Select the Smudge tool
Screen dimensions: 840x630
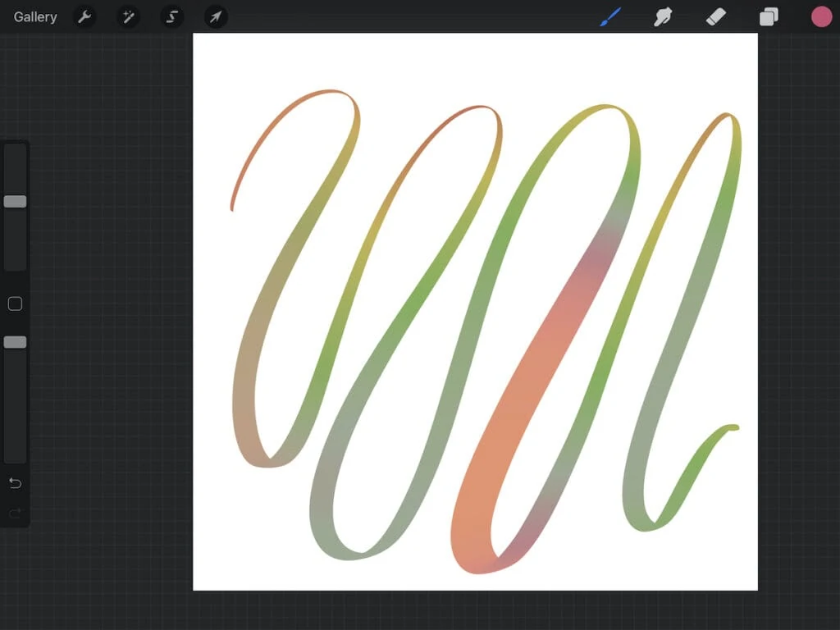pos(663,16)
